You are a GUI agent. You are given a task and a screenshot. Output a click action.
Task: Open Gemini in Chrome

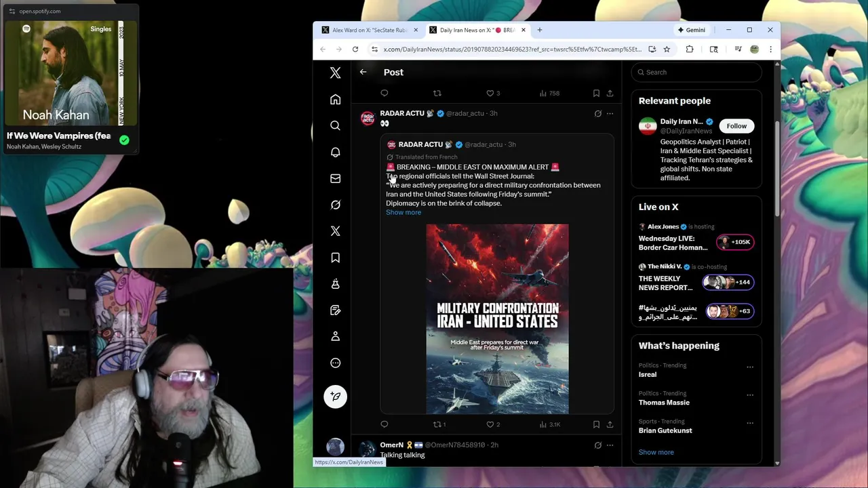tap(692, 30)
